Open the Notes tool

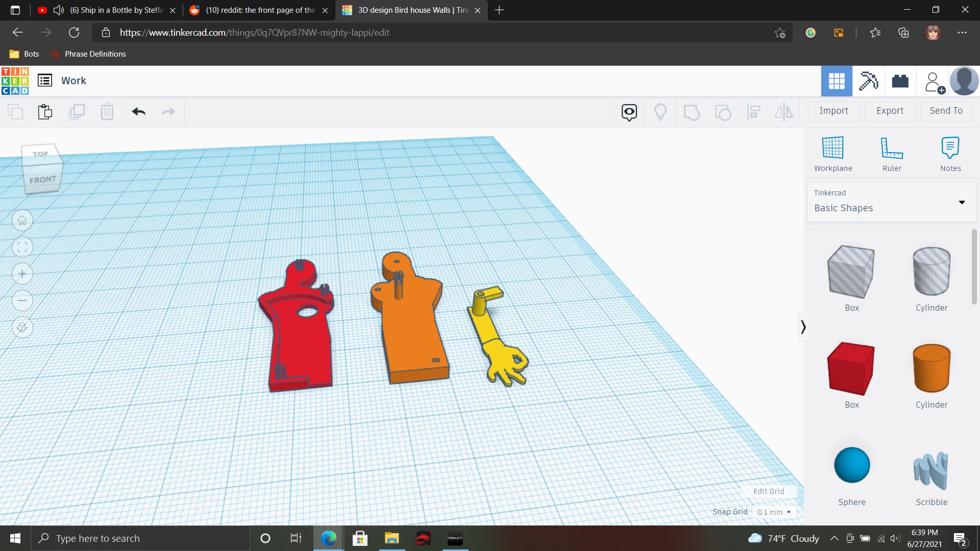click(950, 154)
